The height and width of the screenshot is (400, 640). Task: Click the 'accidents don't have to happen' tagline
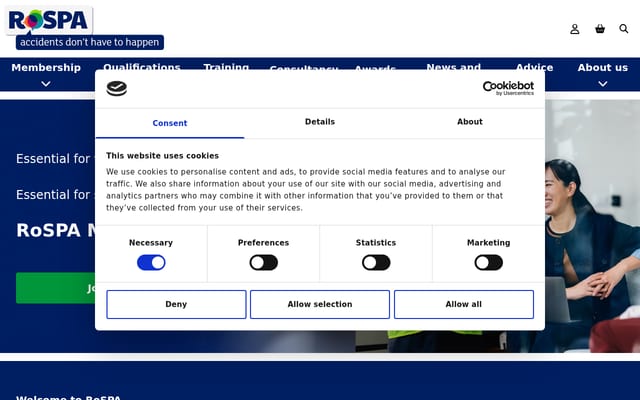(x=90, y=42)
